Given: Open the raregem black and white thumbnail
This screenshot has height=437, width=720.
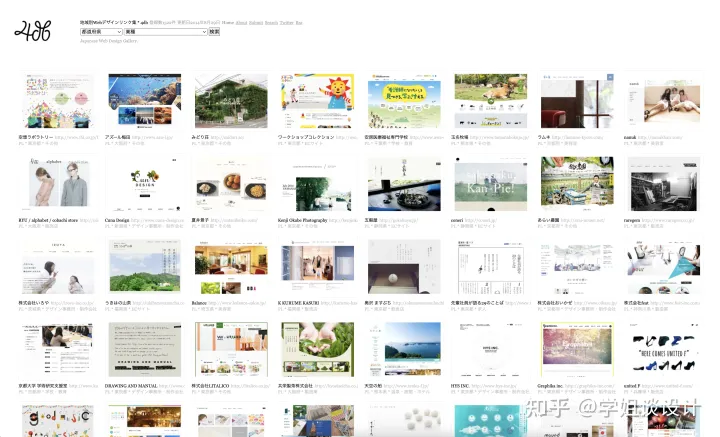Looking at the screenshot, I should 664,184.
